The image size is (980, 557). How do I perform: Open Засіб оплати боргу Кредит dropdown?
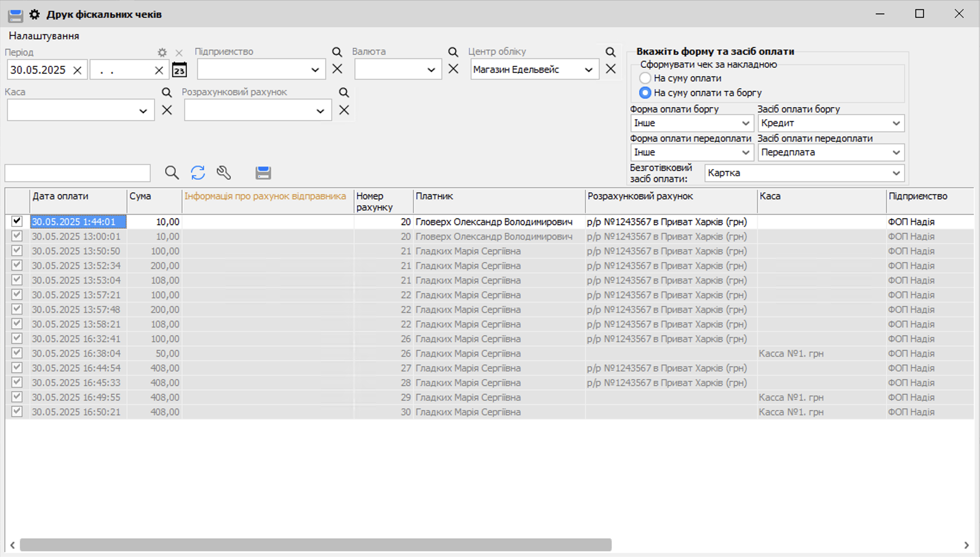tap(896, 123)
